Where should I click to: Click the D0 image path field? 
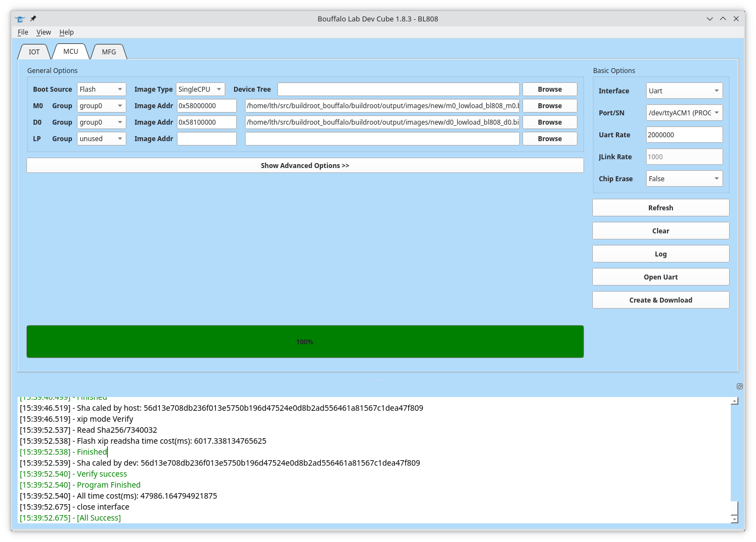click(382, 122)
